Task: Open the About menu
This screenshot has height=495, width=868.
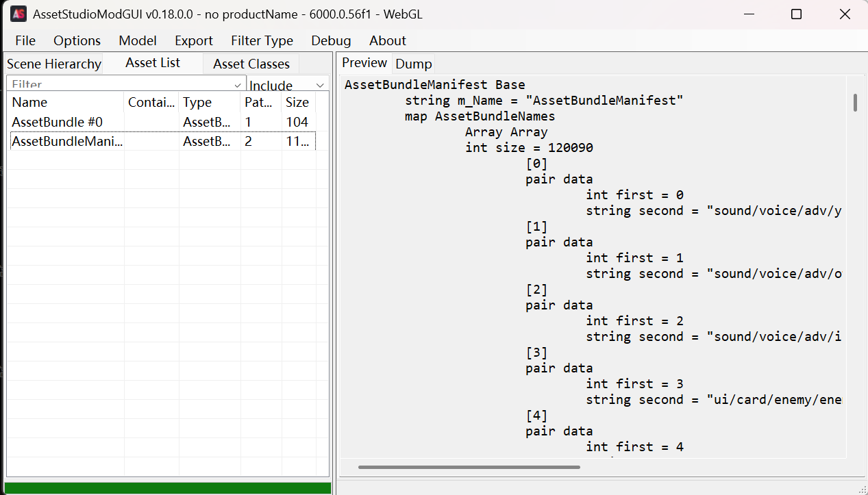Action: pyautogui.click(x=388, y=40)
